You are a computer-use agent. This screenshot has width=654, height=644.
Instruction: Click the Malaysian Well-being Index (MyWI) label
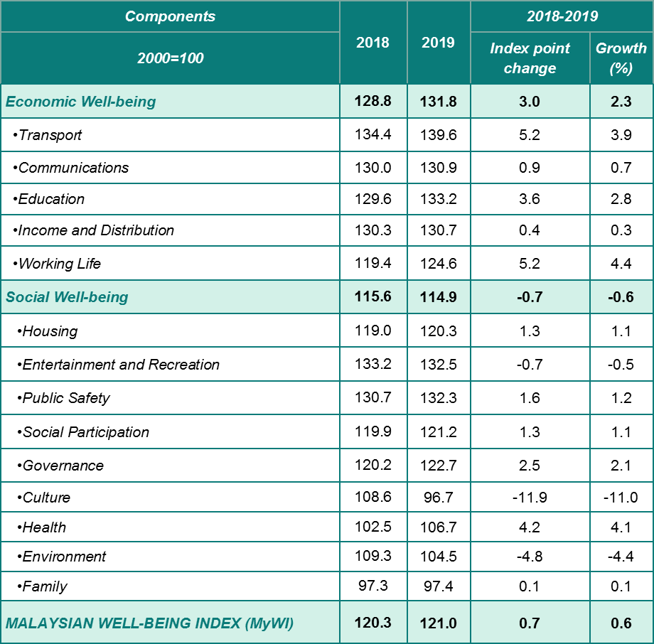(149, 623)
